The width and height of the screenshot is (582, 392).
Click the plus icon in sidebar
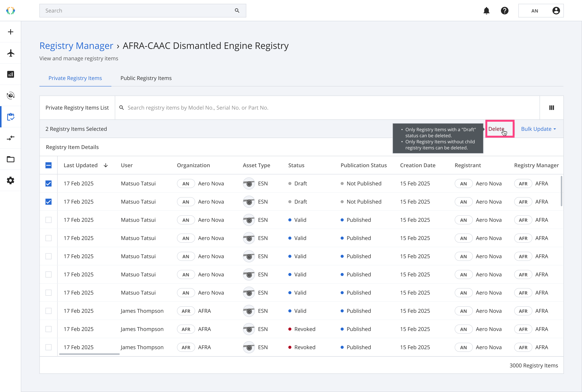click(x=11, y=32)
